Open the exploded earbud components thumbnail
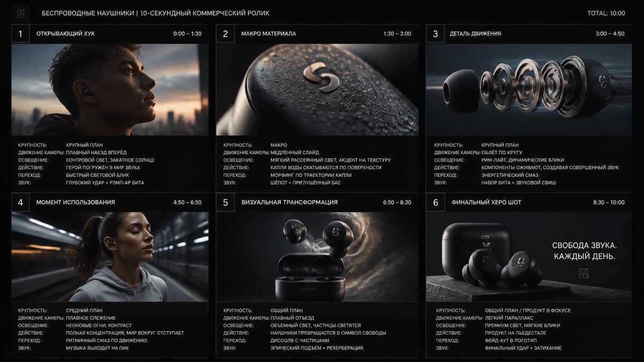Viewport: 644px width, 362px height. (x=529, y=90)
